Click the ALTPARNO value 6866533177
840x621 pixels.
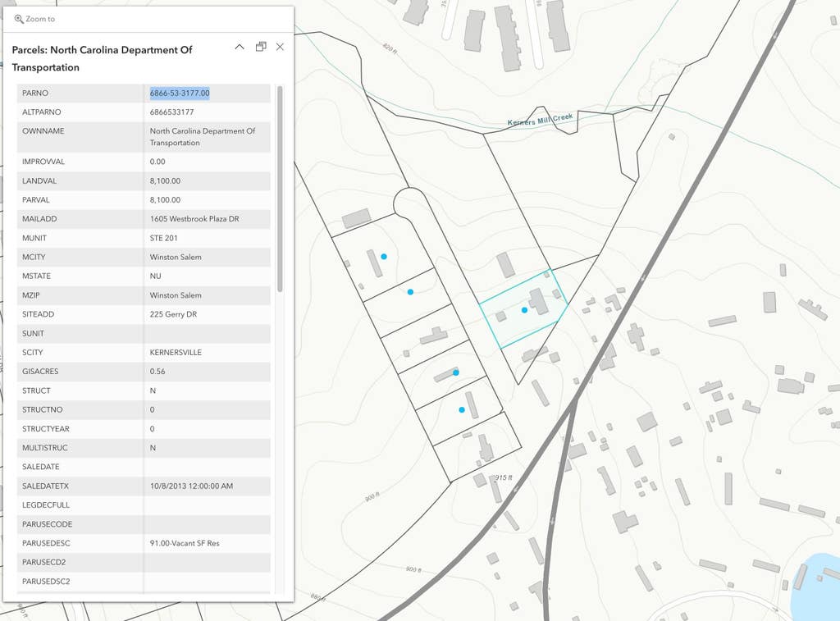coord(172,112)
